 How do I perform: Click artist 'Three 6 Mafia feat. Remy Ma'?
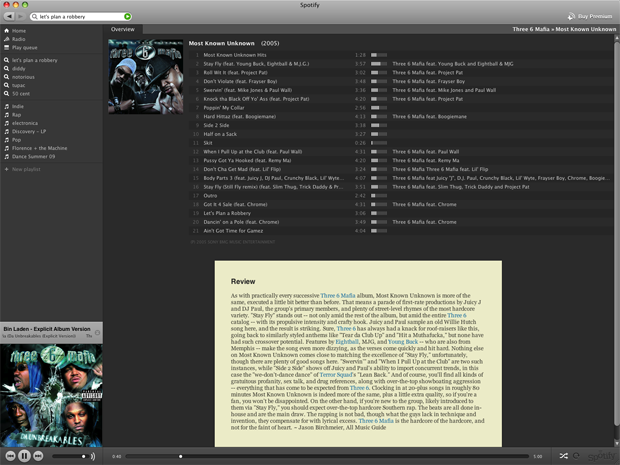tap(426, 161)
